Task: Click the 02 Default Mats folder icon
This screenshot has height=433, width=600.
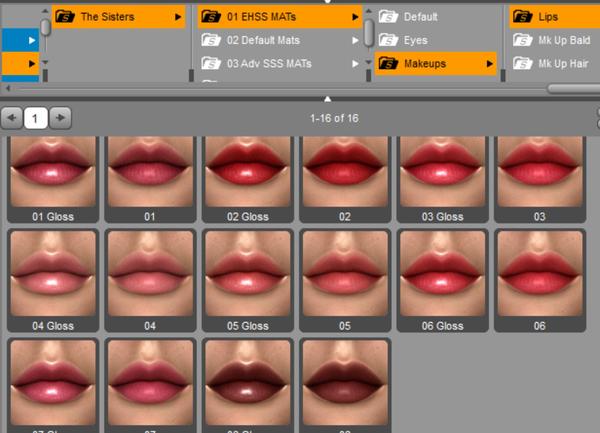Action: click(x=211, y=40)
